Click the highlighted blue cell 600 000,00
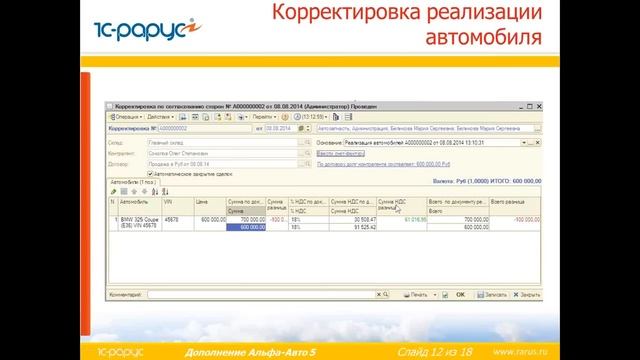640x360 pixels. 246,227
